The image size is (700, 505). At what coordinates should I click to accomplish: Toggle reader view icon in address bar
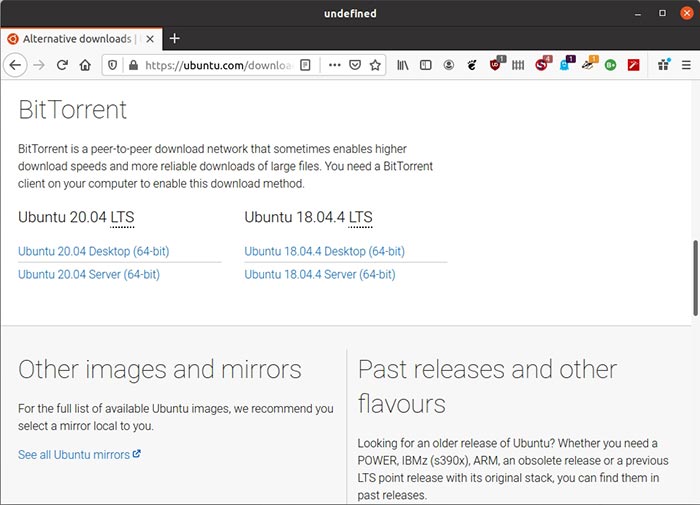tap(305, 65)
